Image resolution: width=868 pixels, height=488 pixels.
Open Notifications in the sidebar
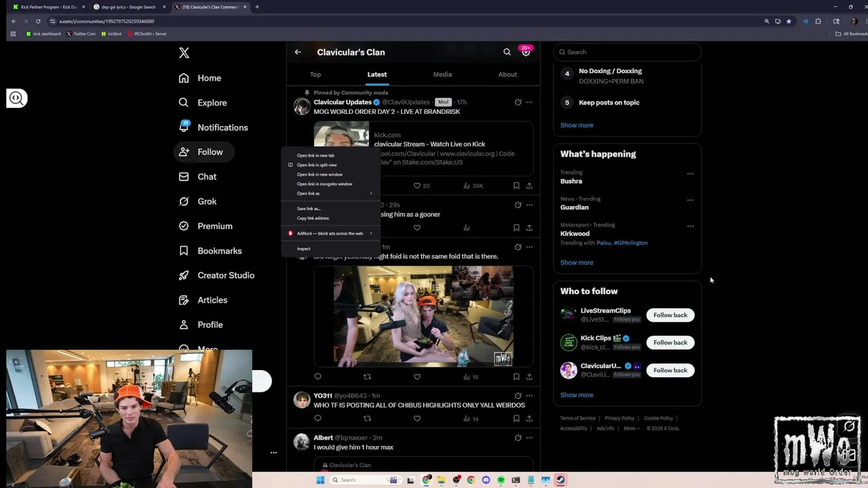tap(214, 127)
